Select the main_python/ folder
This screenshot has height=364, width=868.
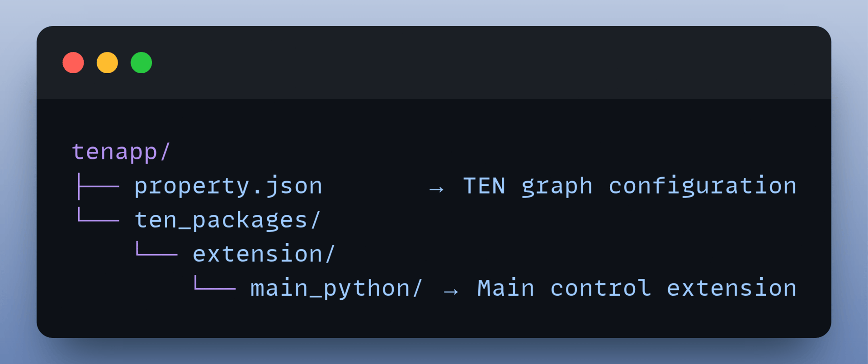pos(337,288)
